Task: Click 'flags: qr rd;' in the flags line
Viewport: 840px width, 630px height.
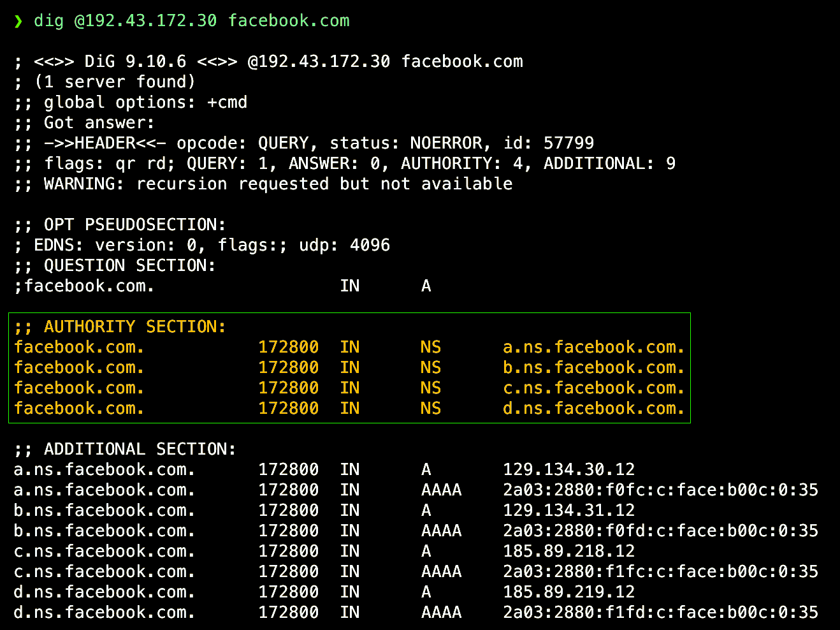Action: click(x=110, y=164)
